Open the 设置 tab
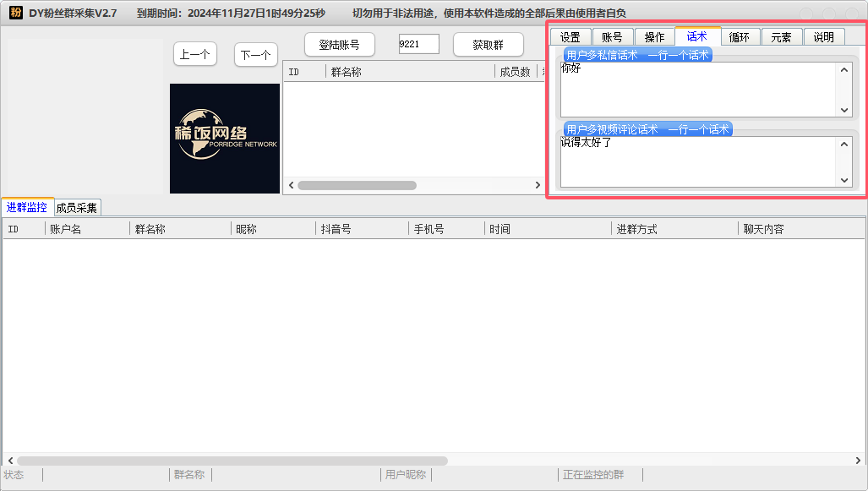Viewport: 868px width, 491px height. (x=570, y=37)
